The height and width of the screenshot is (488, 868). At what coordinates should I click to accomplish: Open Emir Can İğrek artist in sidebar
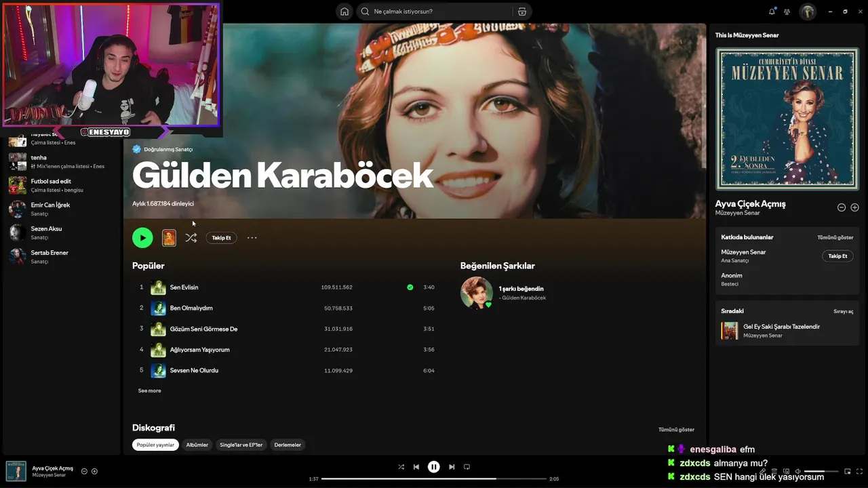(x=61, y=209)
